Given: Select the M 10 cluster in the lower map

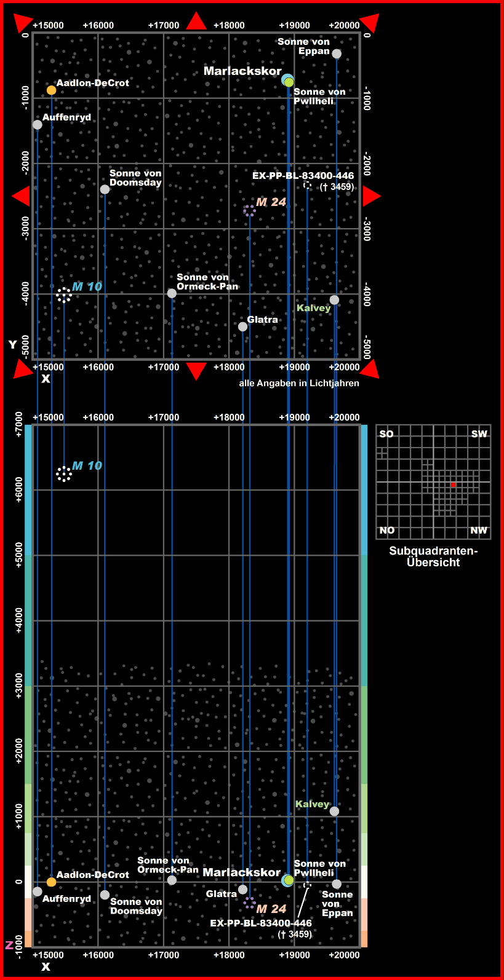Looking at the screenshot, I should tap(63, 474).
